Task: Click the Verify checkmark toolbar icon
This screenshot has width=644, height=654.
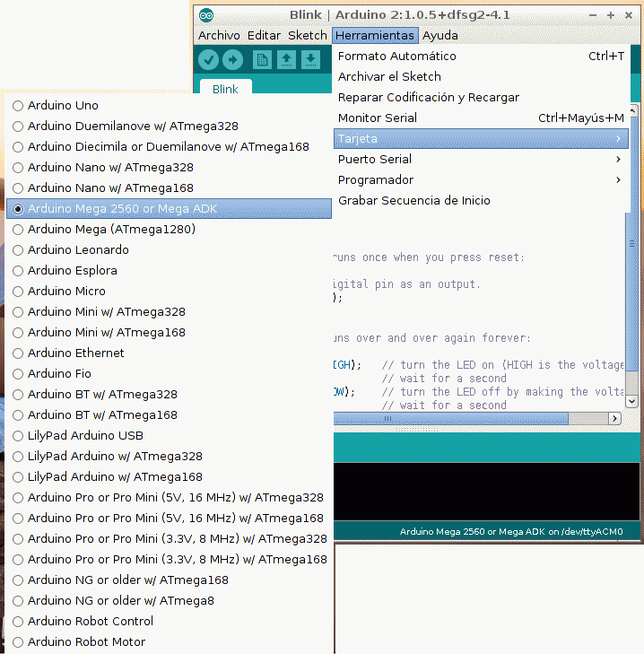Action: [209, 59]
